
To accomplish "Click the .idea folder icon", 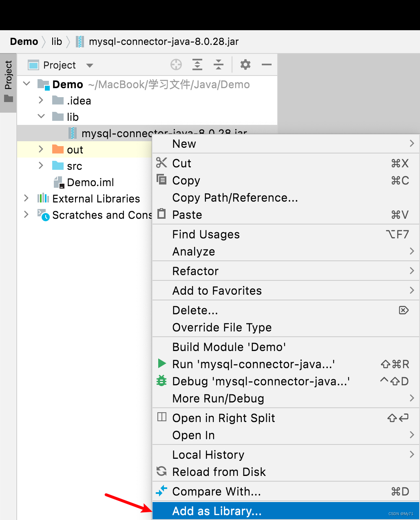I will 58,100.
